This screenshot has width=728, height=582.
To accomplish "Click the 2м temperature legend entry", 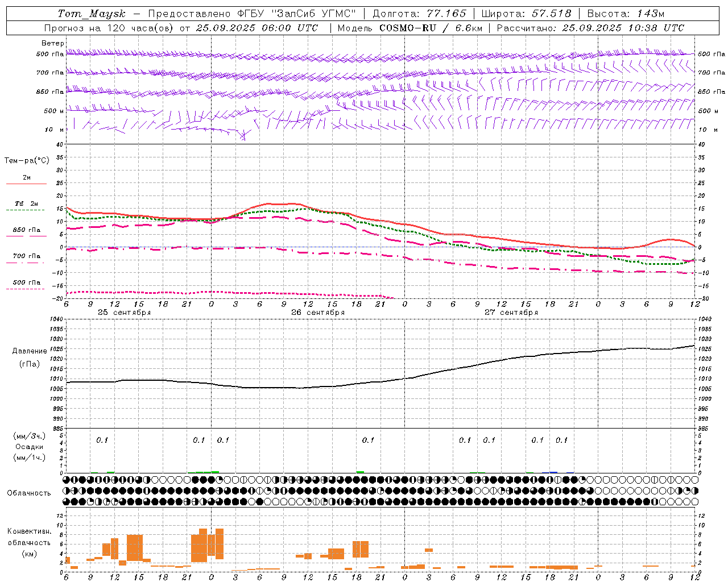I will pos(27,177).
